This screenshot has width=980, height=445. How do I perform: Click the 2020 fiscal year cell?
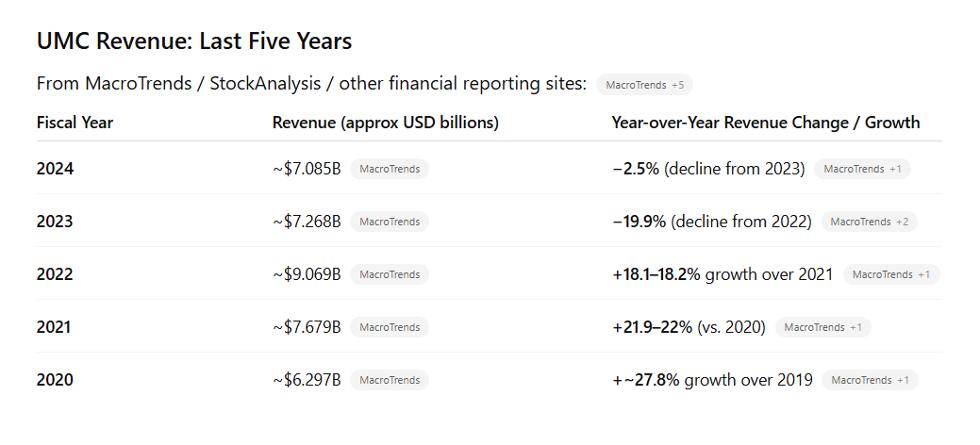55,380
